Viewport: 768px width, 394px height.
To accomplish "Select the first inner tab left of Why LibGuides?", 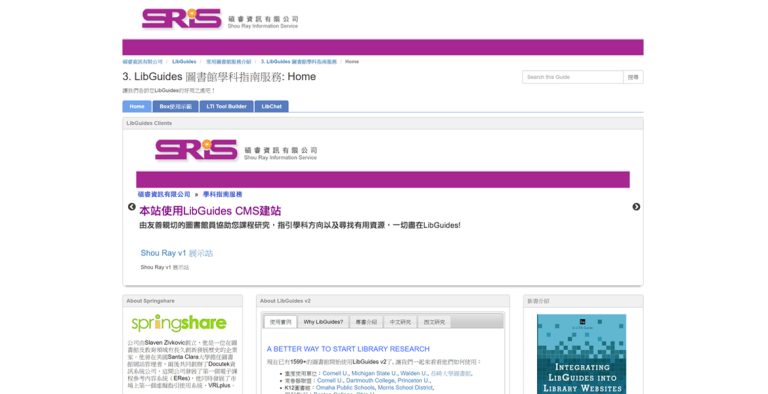I will [x=281, y=322].
